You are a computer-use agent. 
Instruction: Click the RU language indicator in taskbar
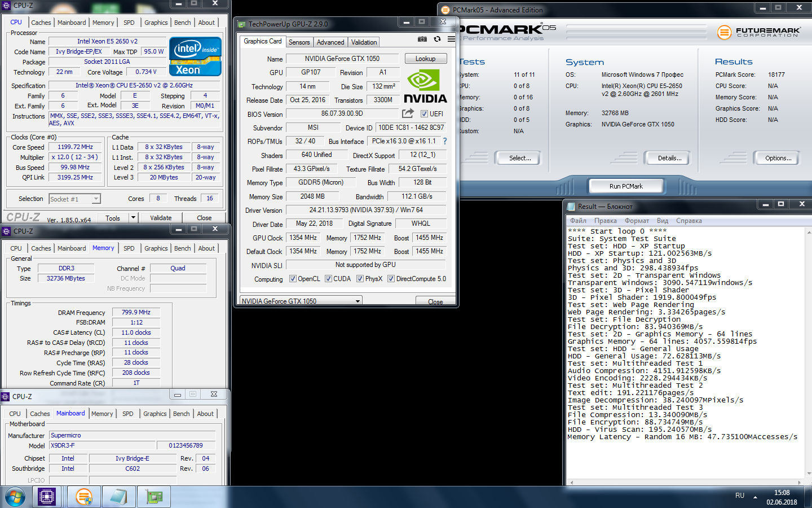(x=740, y=496)
